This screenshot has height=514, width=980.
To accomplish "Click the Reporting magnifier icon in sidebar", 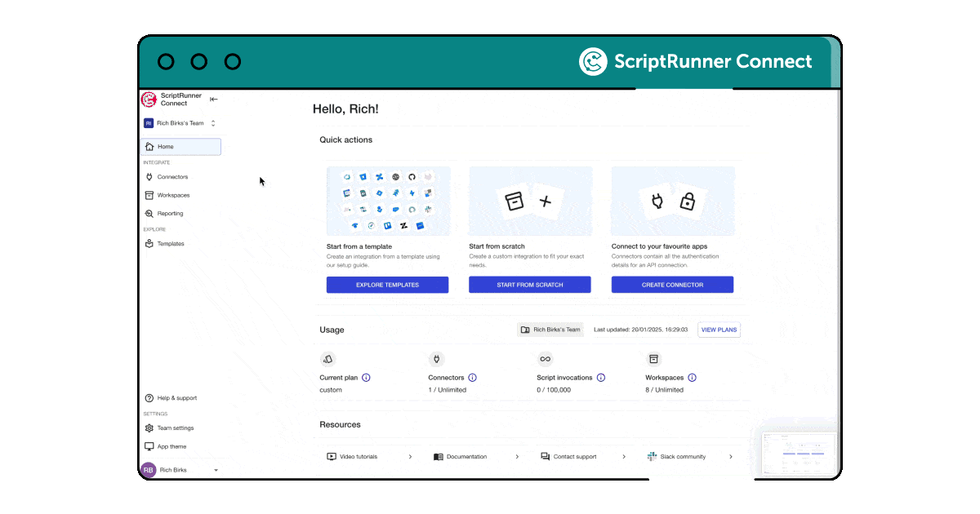I will pos(149,214).
